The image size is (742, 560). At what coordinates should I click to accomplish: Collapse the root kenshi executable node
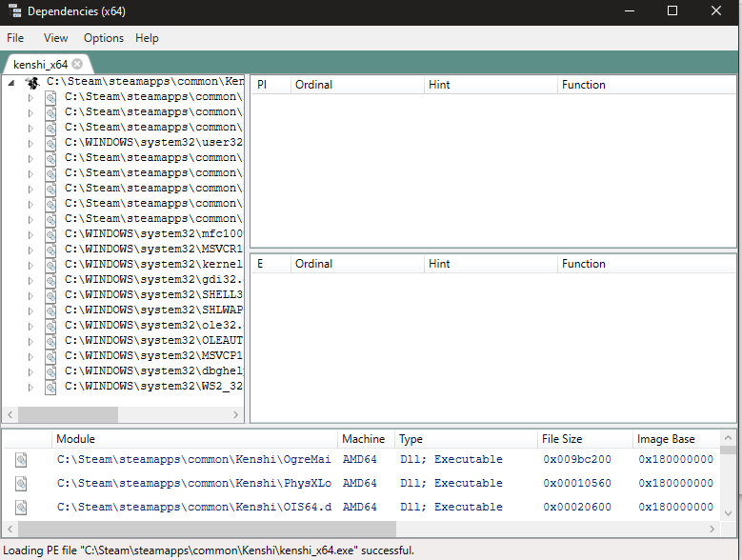click(11, 83)
